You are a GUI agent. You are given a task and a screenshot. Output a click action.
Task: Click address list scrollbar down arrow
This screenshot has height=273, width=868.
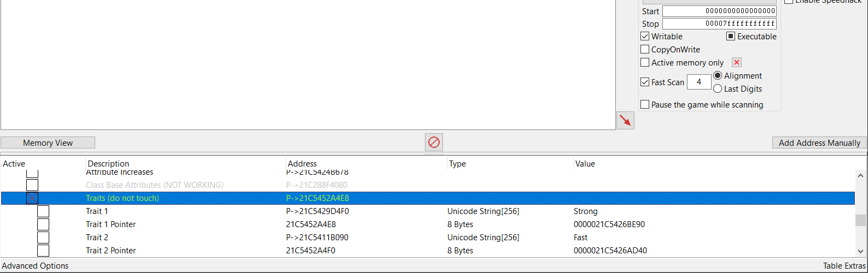pos(861,251)
